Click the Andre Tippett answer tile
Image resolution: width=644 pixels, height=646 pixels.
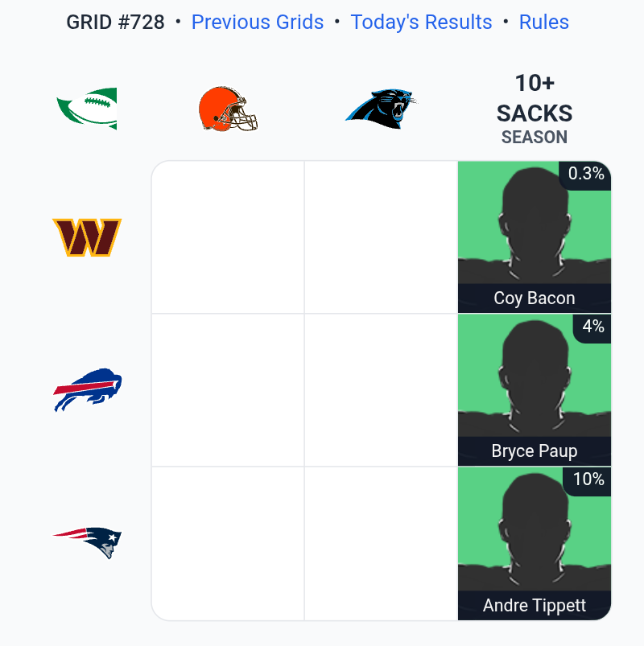(x=535, y=543)
